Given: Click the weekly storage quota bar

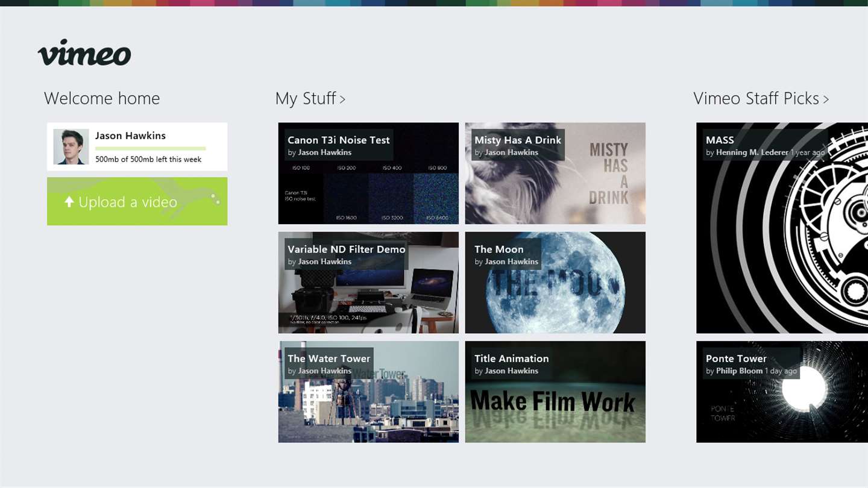Looking at the screenshot, I should (x=151, y=148).
